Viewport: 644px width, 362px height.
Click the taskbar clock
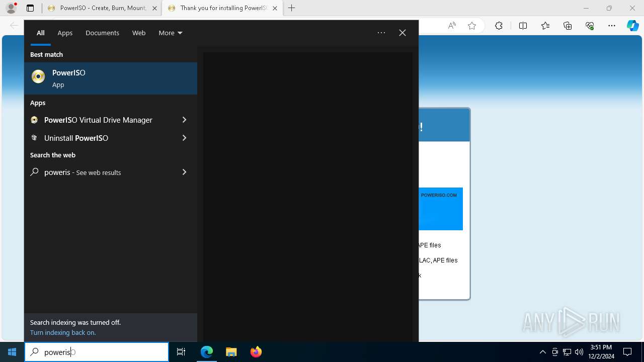click(601, 352)
